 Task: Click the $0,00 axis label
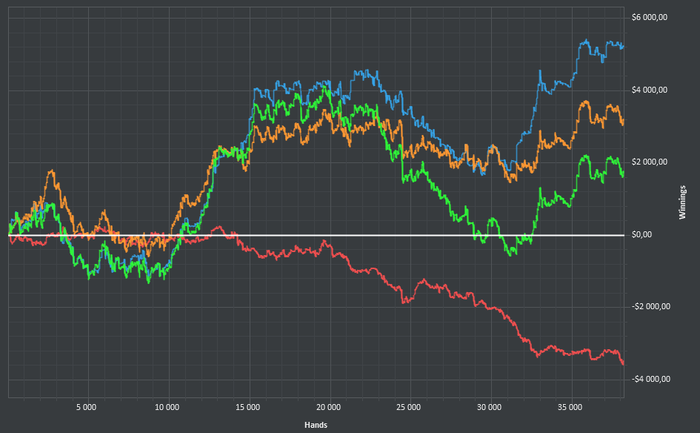(642, 235)
